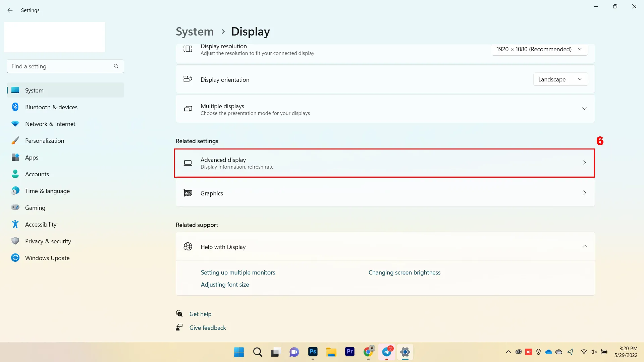Click the System breadcrumb

click(195, 32)
